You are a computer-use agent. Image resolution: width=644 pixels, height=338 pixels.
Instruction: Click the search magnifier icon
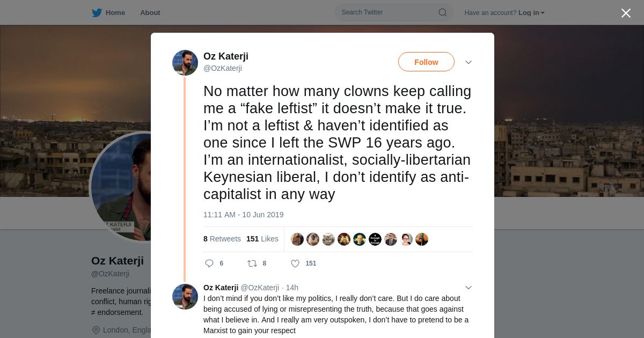point(443,13)
